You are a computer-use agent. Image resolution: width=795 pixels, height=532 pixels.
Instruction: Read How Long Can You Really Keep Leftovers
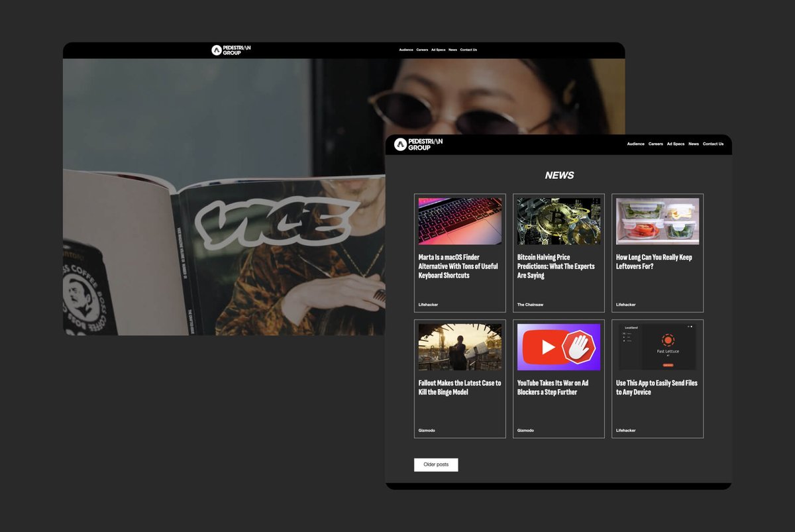pos(654,262)
